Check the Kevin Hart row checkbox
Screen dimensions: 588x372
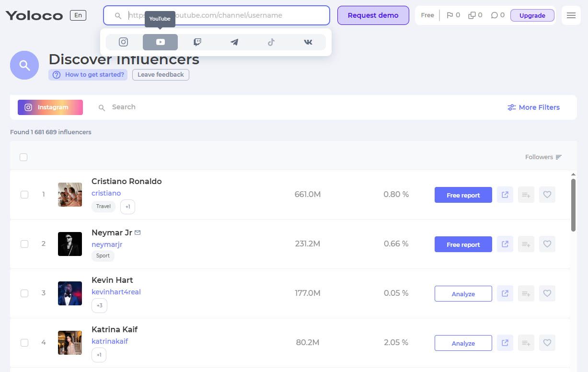24,293
